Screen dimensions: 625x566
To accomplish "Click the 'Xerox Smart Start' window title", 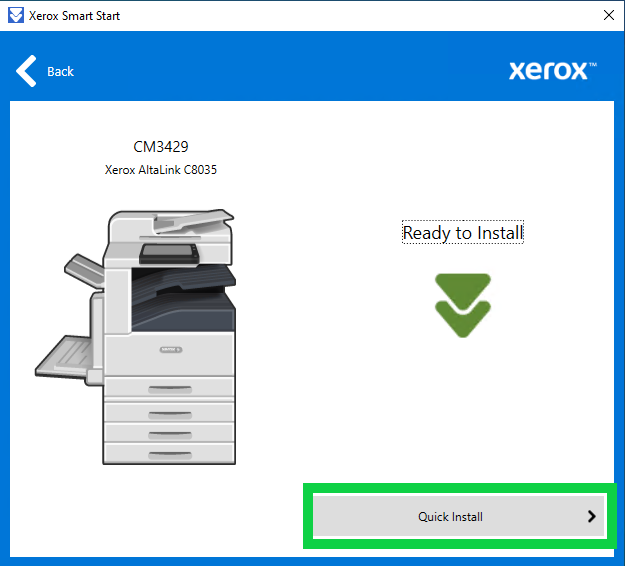I will (x=74, y=16).
